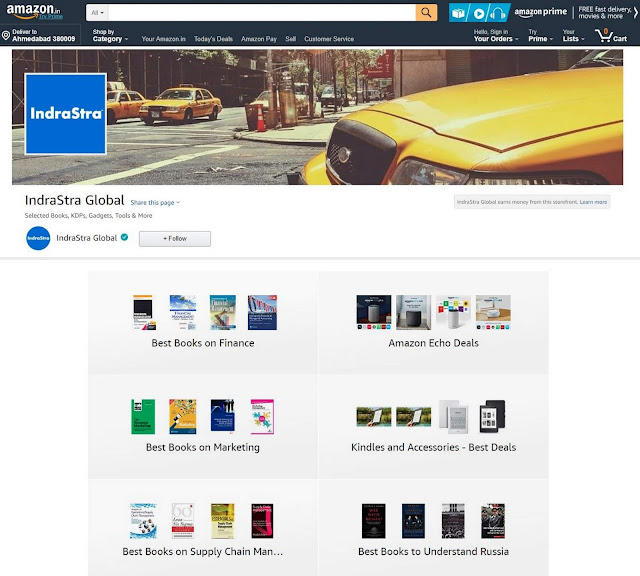Click green marketing book thumbnail
The height and width of the screenshot is (576, 640).
[x=143, y=416]
